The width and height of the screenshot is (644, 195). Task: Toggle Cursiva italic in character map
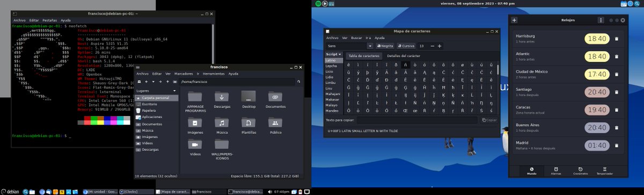click(406, 46)
